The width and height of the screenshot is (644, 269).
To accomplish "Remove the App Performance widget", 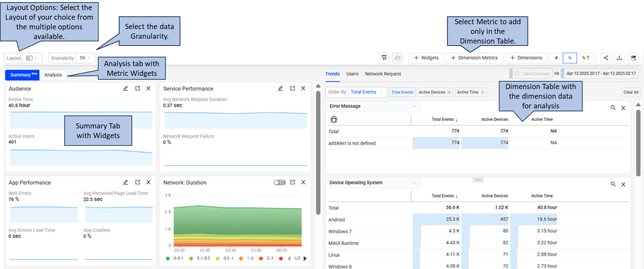I will 148,183.
